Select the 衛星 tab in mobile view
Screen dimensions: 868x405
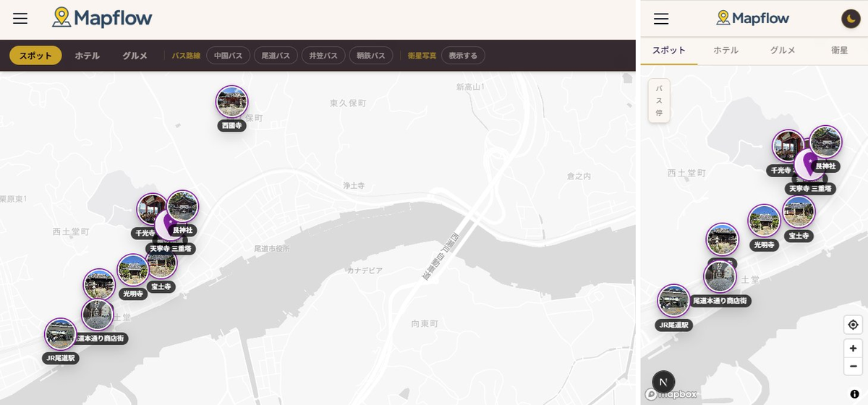coord(839,51)
